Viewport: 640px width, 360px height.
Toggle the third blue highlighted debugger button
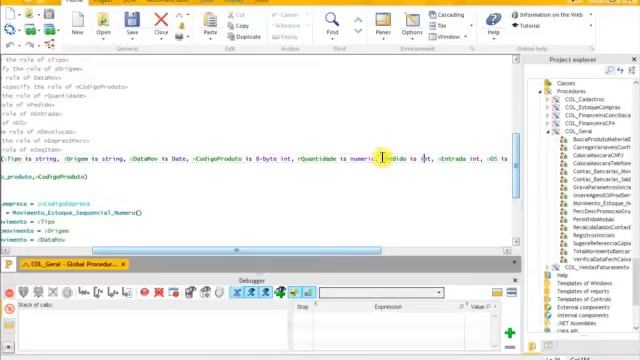tap(265, 292)
